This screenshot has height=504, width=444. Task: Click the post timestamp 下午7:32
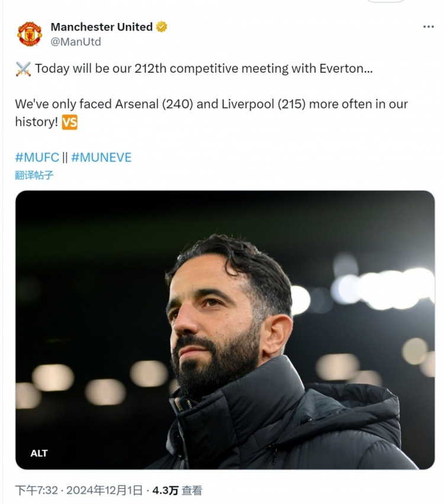(36, 490)
